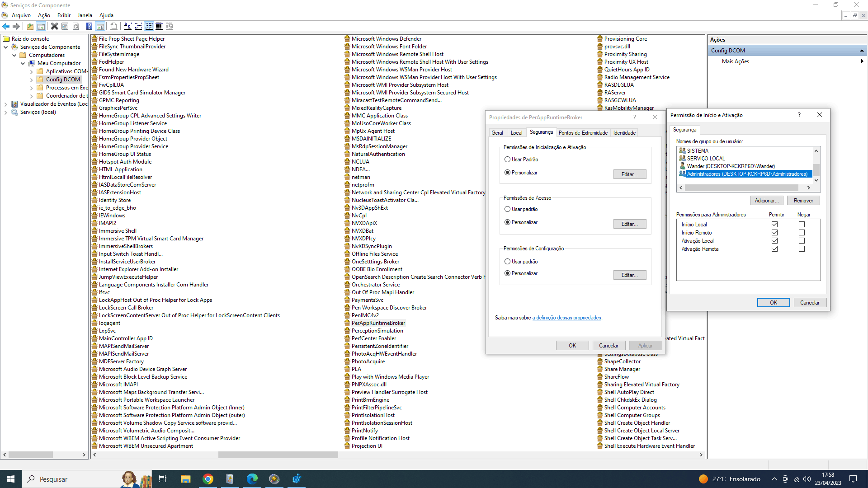Expand Visualizador de Eventos tree node
This screenshot has height=488, width=868.
click(x=4, y=103)
